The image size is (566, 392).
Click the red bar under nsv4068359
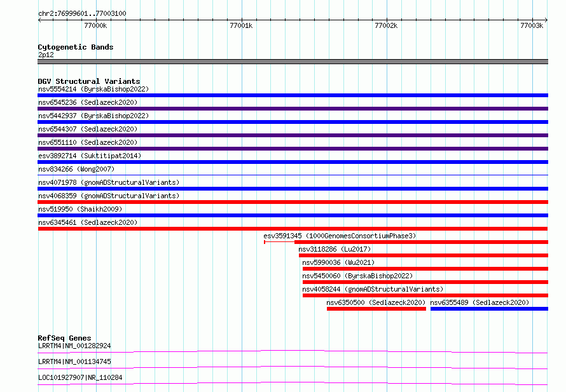(293, 202)
